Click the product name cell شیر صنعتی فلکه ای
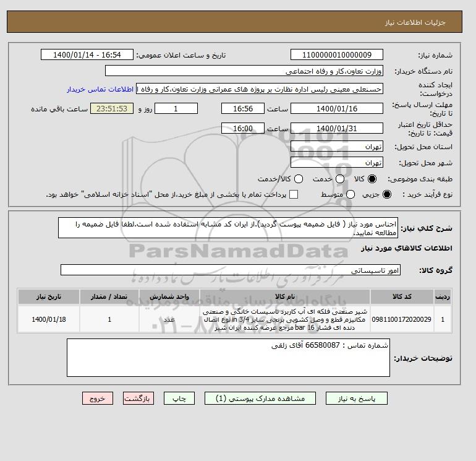The image size is (476, 461). 285,319
